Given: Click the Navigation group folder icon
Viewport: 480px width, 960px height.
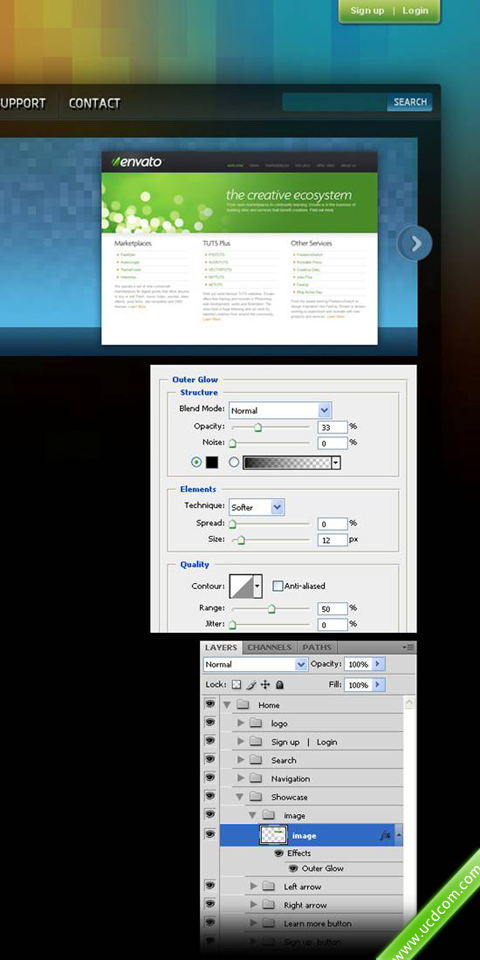Looking at the screenshot, I should pos(256,778).
